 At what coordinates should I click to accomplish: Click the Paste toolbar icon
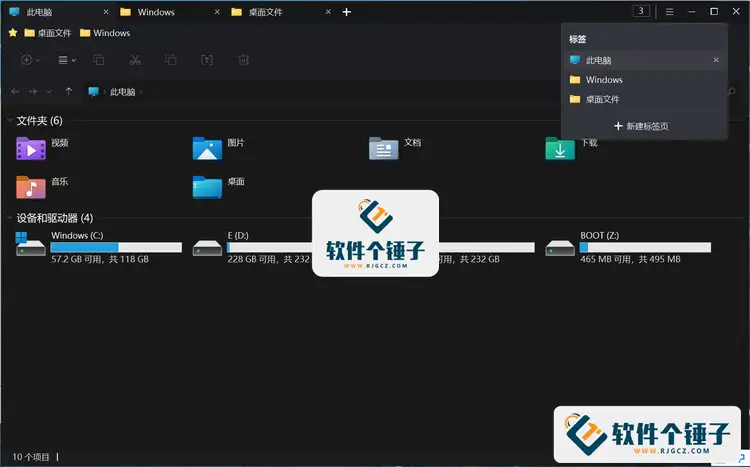[171, 60]
